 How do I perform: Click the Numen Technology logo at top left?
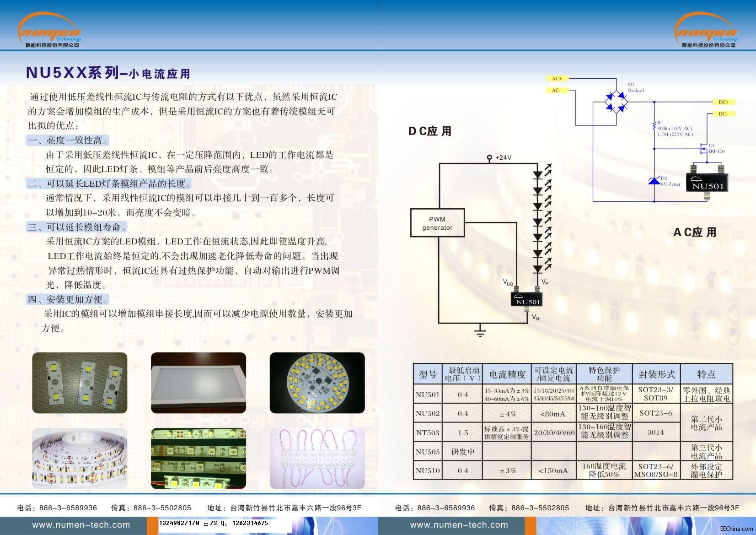coord(49,29)
